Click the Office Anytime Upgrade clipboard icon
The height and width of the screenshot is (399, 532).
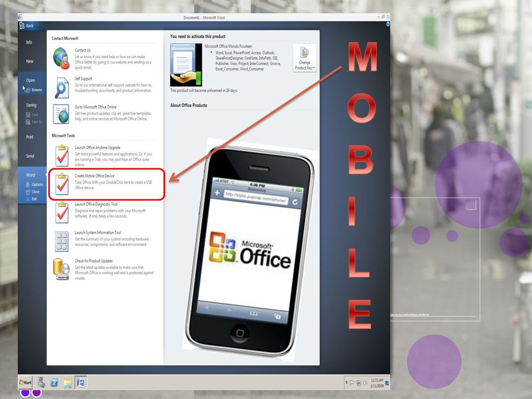[x=62, y=155]
